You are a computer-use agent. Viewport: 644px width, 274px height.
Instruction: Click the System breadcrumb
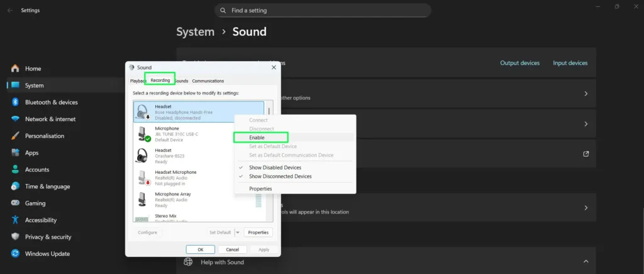click(x=196, y=31)
